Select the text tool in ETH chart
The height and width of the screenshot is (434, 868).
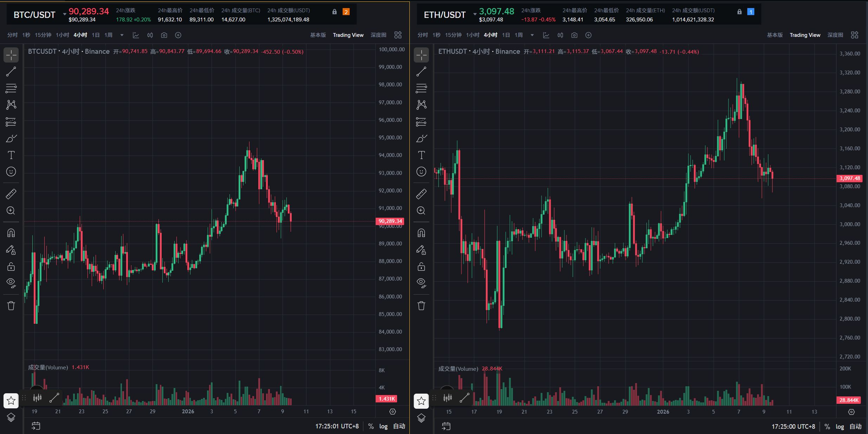point(421,155)
